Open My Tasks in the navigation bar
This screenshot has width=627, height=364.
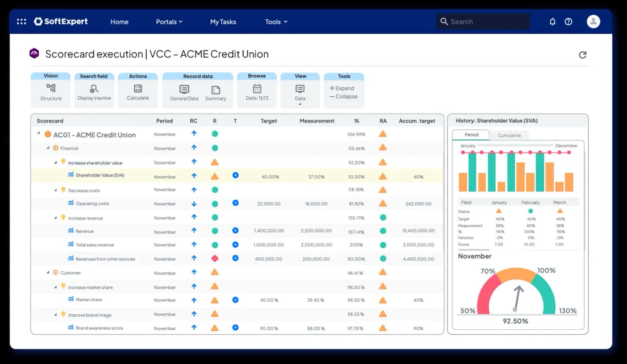click(223, 22)
